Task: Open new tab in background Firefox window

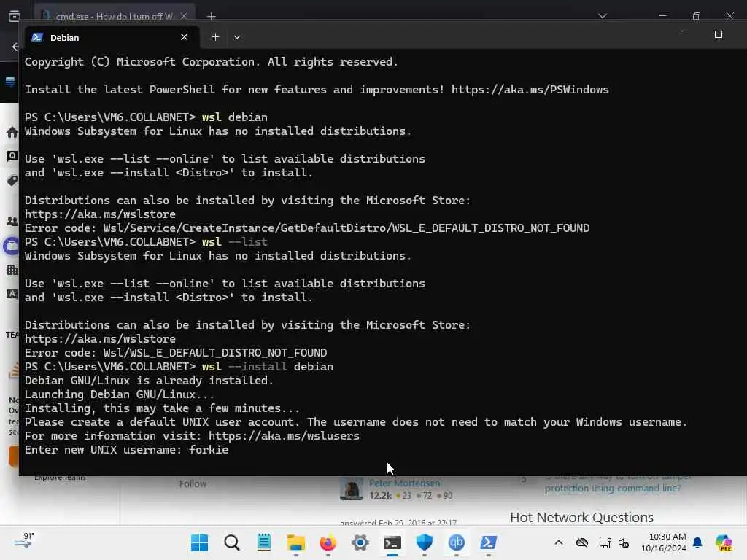Action: [x=212, y=17]
